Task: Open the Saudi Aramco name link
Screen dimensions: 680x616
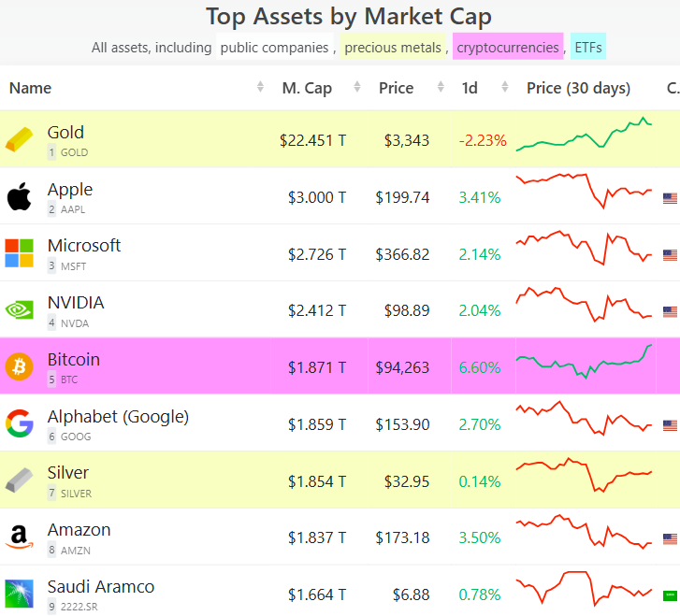Action: 101,586
